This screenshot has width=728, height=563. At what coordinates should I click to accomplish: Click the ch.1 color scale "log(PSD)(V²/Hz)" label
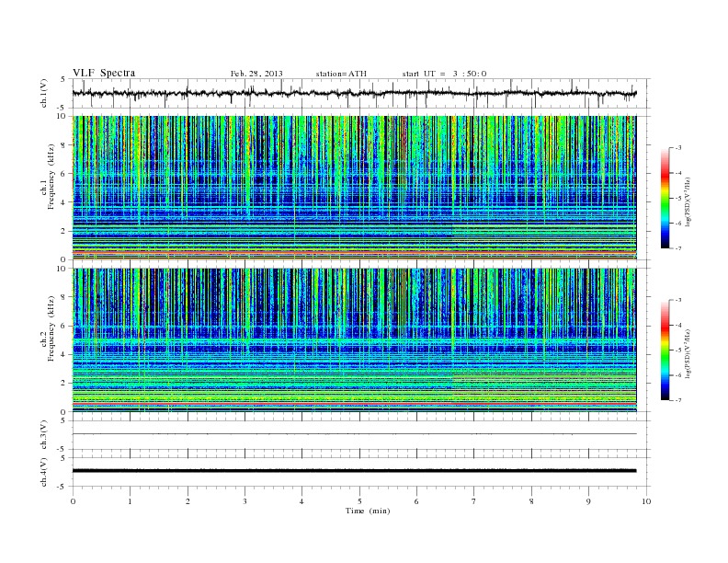(688, 201)
